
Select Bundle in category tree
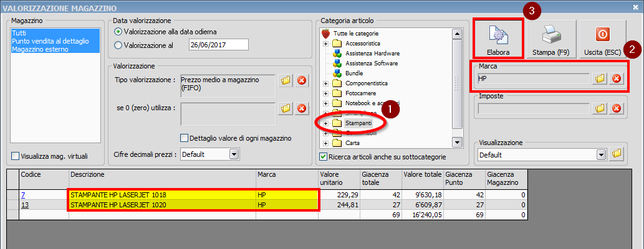[x=353, y=73]
